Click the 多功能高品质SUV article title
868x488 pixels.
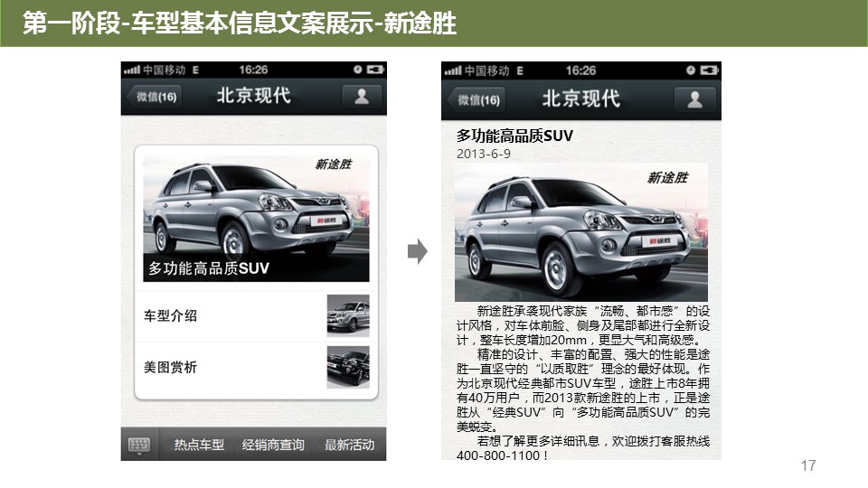coord(514,136)
